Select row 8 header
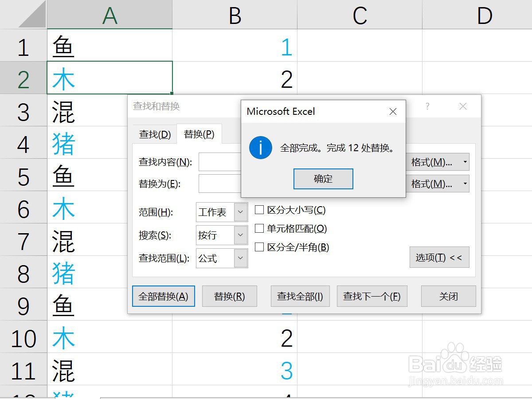Screen dimensions: 532x399 [23, 272]
